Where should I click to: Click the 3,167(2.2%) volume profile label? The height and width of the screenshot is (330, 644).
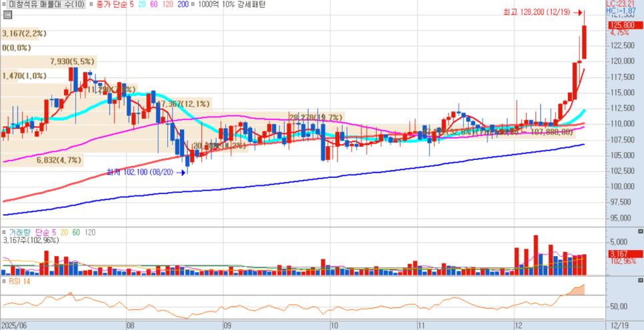[x=24, y=34]
